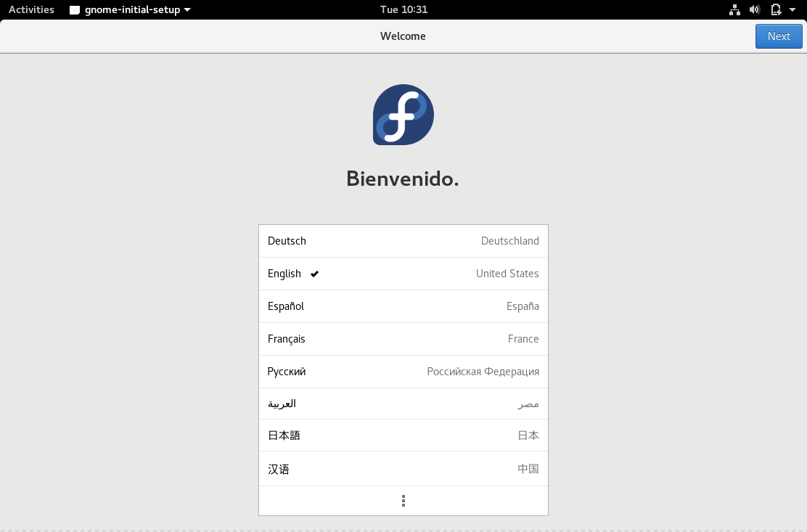Choose Русский as your language
Screen dimensions: 807x532
[x=403, y=371]
